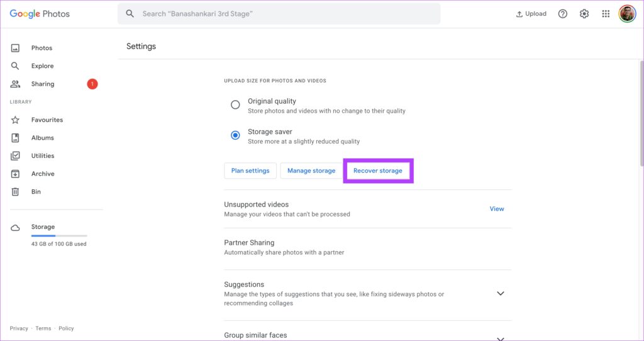Select the Original quality radio button
This screenshot has width=644, height=341.
(235, 105)
